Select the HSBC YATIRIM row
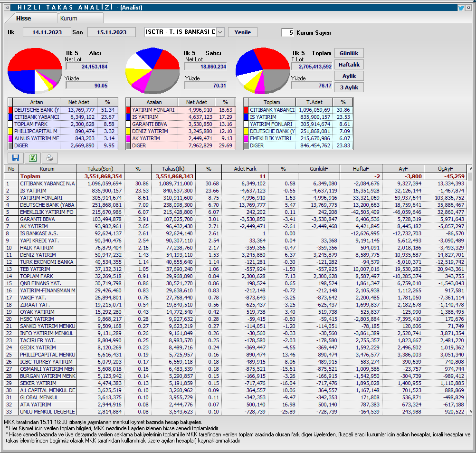The image size is (476, 453). tap(235, 319)
